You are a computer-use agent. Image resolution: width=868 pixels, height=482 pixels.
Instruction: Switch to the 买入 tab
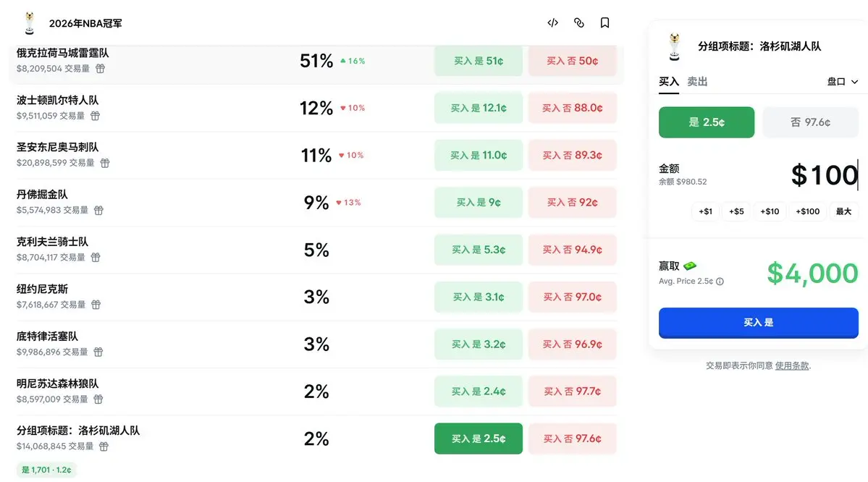668,82
